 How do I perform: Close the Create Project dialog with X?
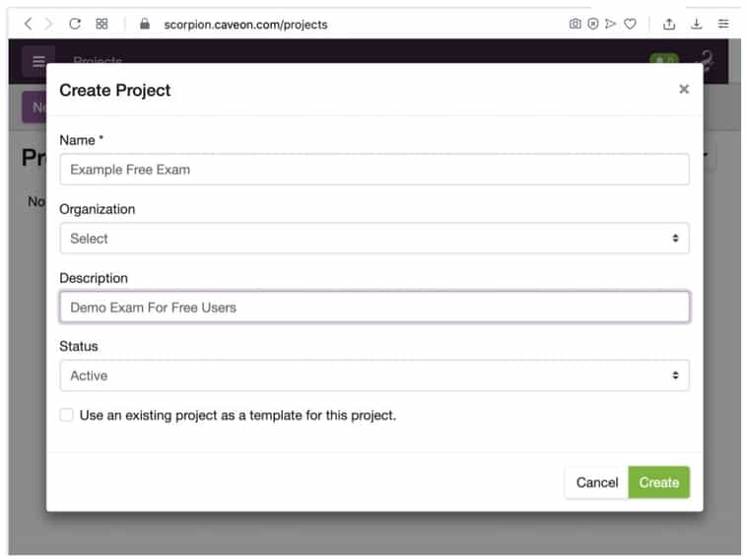click(684, 90)
